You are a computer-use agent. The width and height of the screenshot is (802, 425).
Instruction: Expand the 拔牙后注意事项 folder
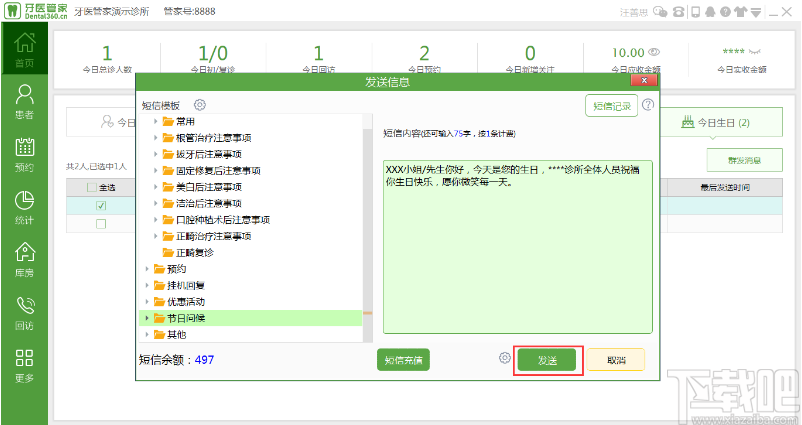tap(155, 154)
